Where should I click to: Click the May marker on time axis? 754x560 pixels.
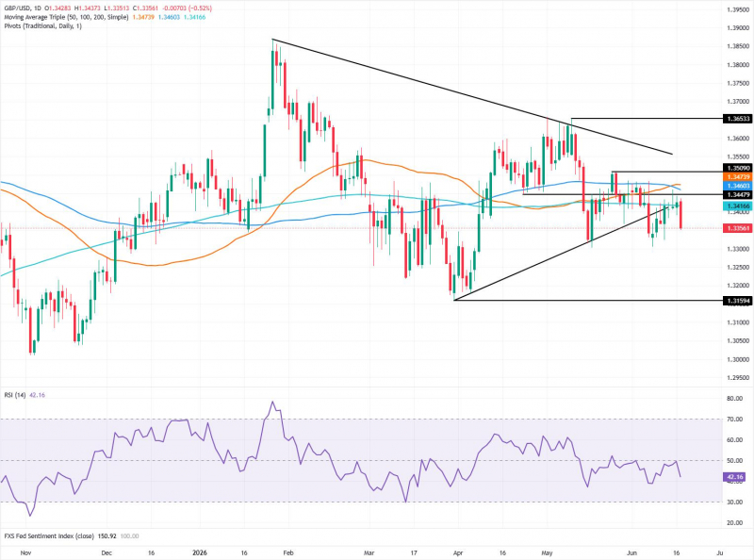547,552
